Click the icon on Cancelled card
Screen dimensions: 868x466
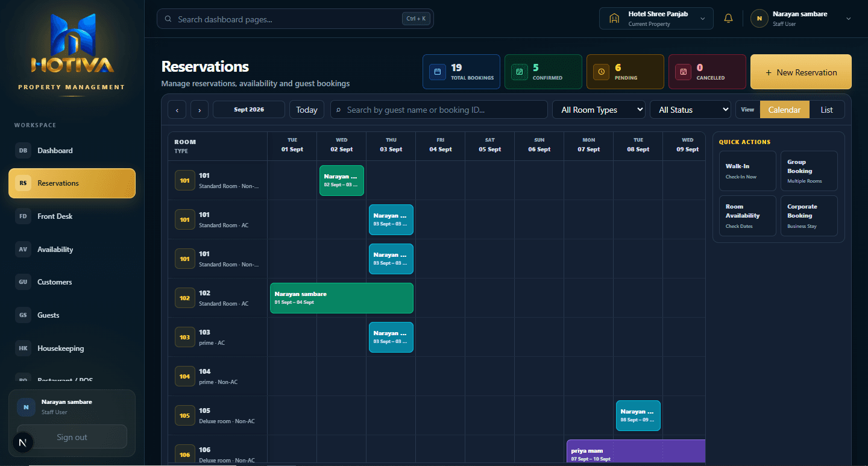(684, 72)
